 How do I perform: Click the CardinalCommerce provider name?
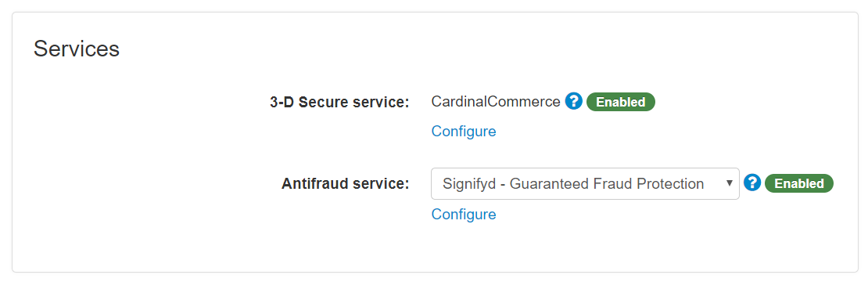[496, 102]
